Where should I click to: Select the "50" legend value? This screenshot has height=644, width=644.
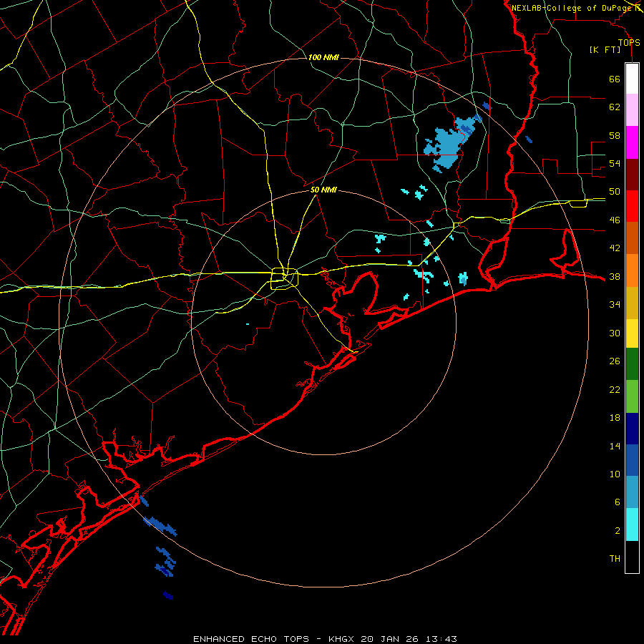point(615,192)
